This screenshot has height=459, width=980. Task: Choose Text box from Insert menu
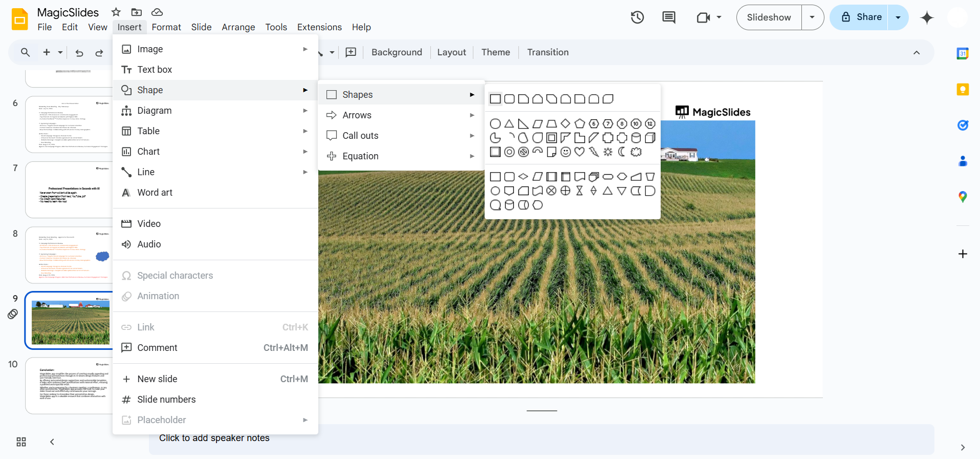pyautogui.click(x=155, y=70)
